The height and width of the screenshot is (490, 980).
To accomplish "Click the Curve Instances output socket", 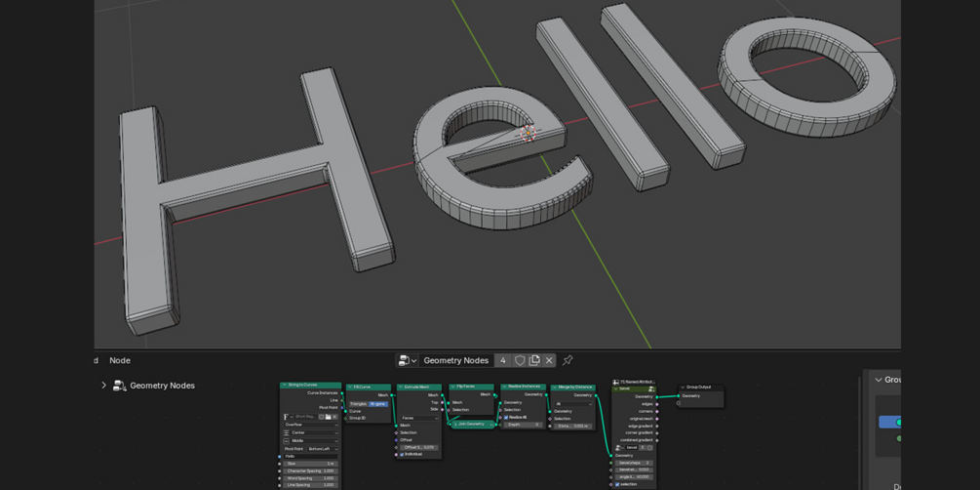I will 342,393.
